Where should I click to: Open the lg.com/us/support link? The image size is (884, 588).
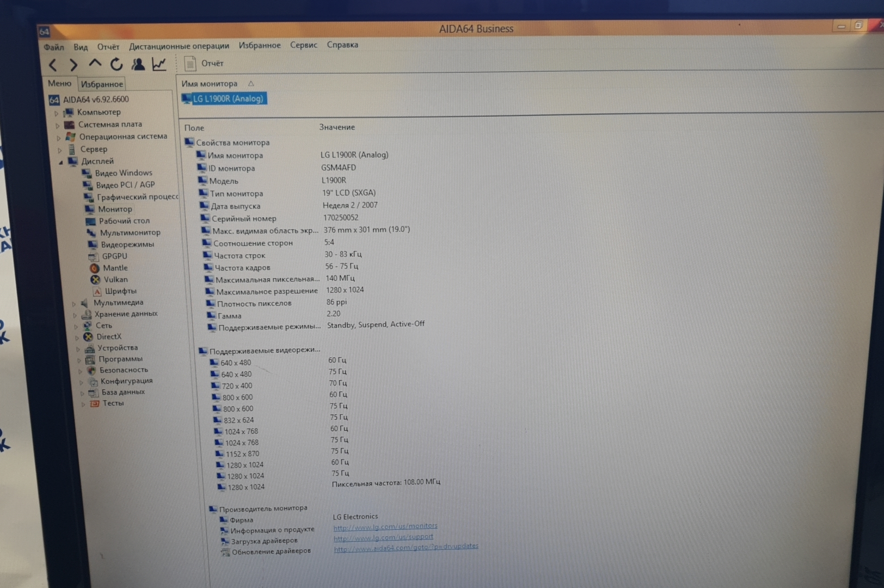(383, 537)
